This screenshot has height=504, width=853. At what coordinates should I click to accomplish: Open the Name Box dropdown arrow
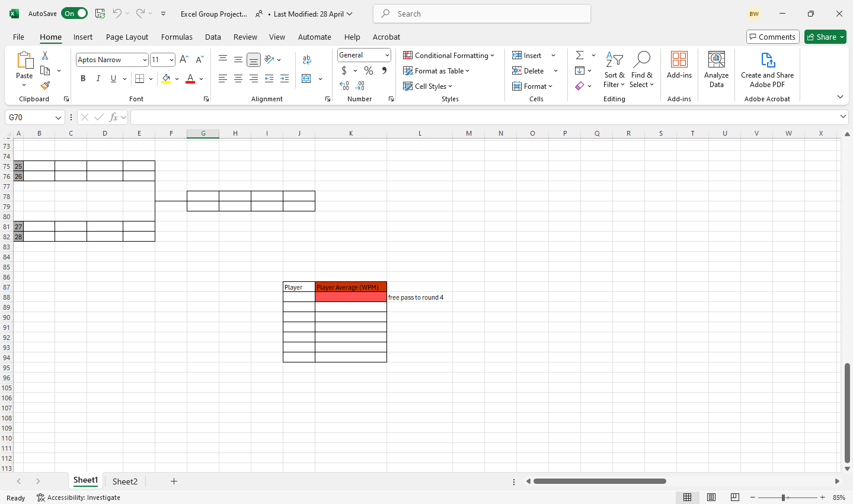click(58, 118)
